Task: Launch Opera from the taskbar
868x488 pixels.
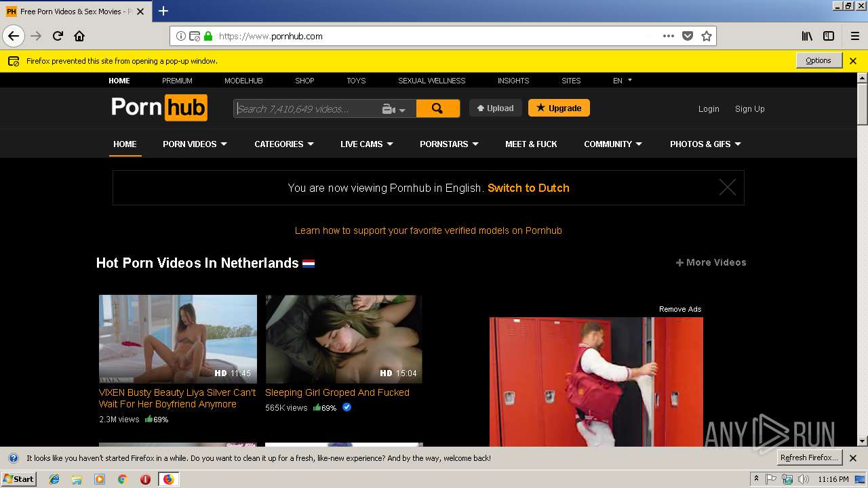Action: click(145, 479)
